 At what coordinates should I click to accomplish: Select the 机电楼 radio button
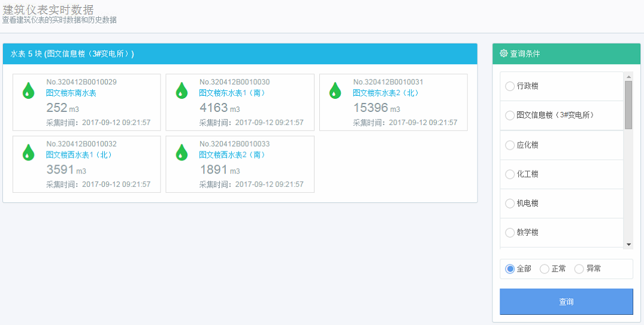pos(510,203)
